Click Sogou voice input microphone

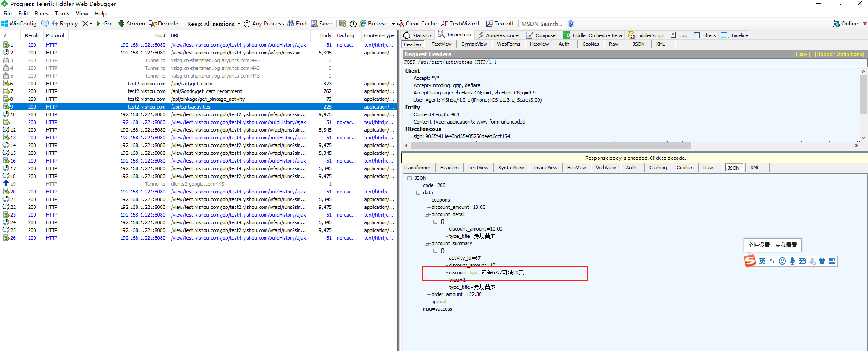tap(792, 261)
